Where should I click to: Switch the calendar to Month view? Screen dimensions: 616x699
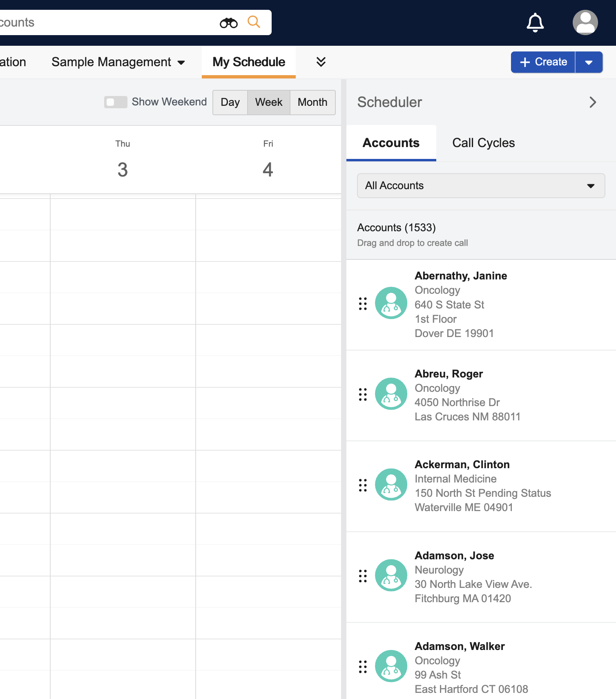tap(312, 102)
